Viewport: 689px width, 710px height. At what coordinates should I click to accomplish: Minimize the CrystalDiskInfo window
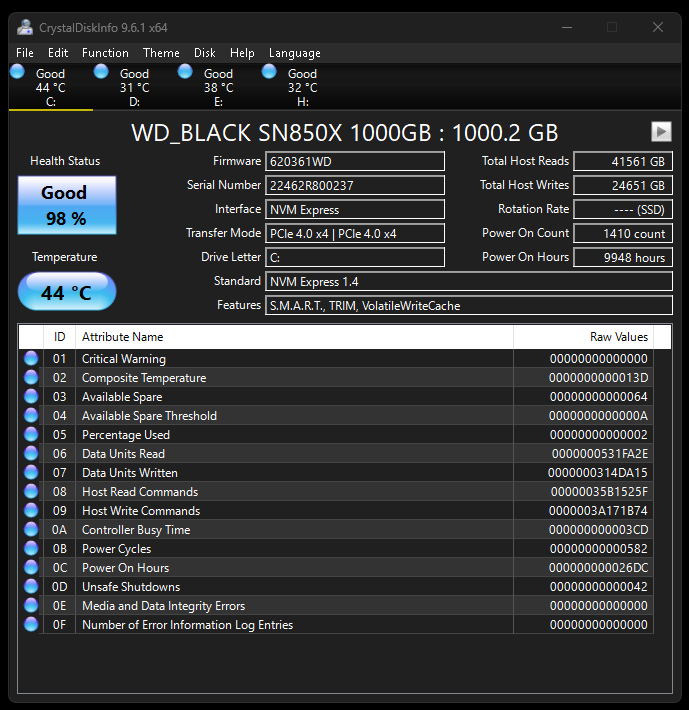click(567, 28)
